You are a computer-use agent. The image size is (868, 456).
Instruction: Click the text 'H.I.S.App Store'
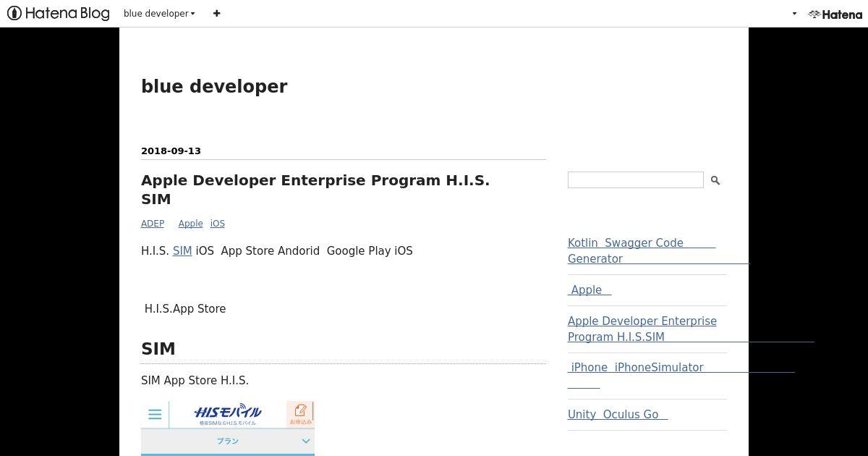tap(185, 308)
